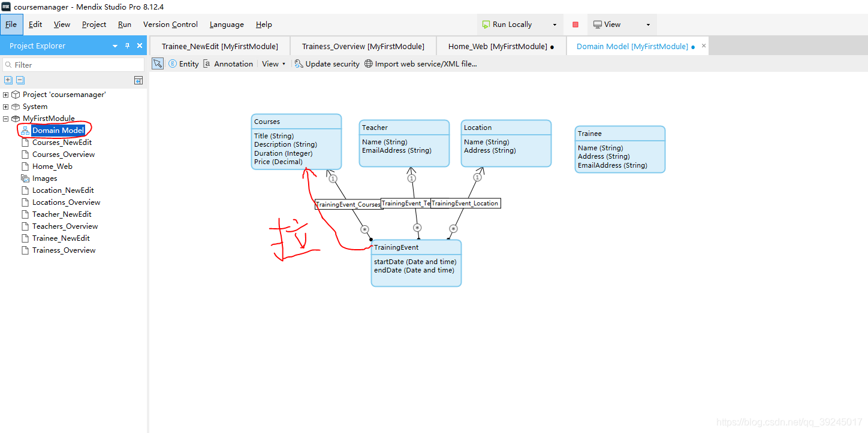Open the Help menu
The image size is (868, 433).
(264, 25)
